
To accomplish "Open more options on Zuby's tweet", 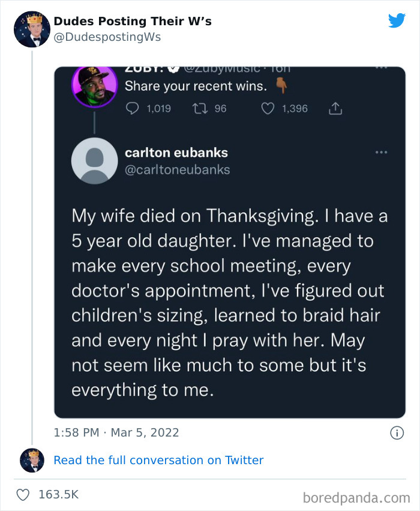I will point(381,67).
